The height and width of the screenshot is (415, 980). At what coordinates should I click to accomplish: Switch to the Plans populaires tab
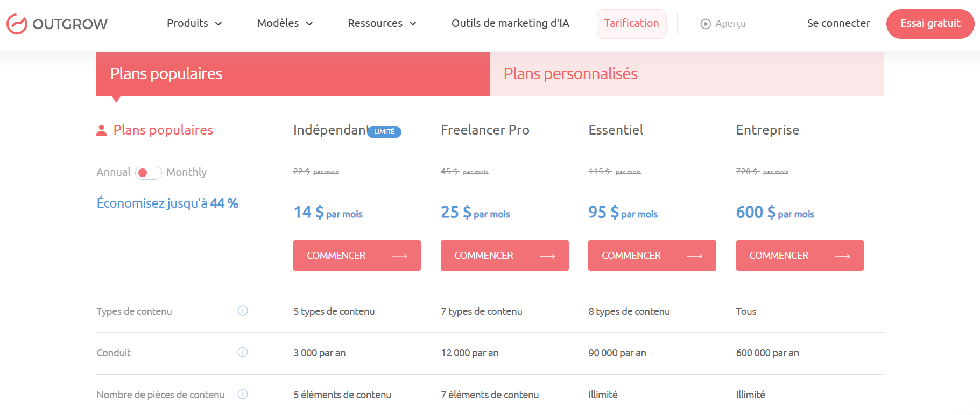(293, 74)
